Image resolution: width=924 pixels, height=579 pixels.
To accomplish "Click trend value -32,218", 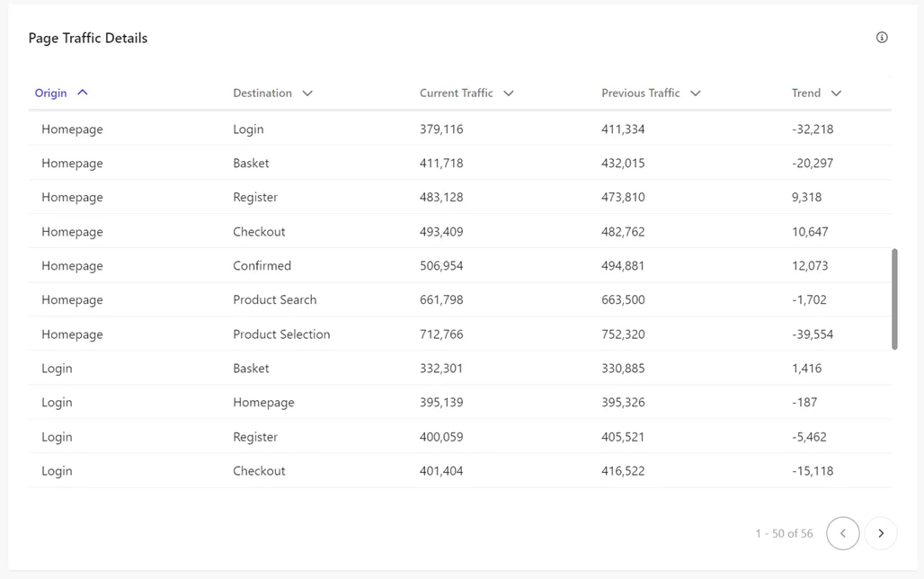I will (813, 129).
